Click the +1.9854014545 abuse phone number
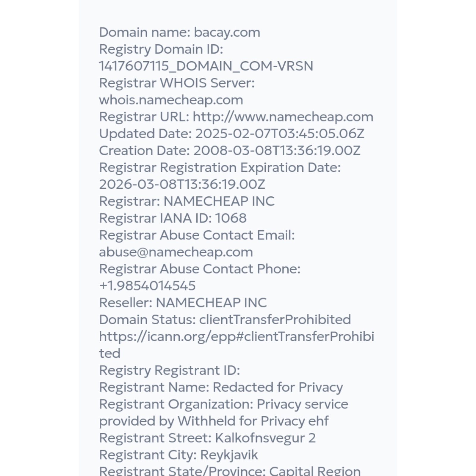Screen dimensions: 476x476 pos(147,286)
